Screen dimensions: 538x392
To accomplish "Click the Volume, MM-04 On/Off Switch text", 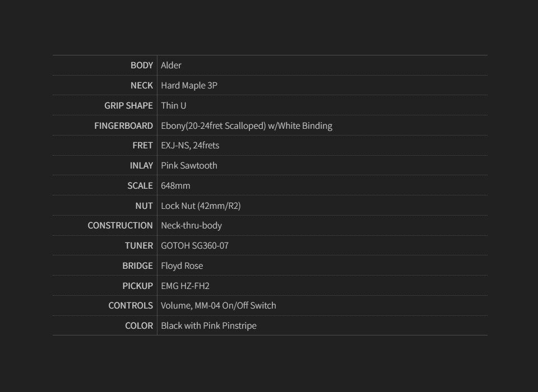I will [x=218, y=306].
